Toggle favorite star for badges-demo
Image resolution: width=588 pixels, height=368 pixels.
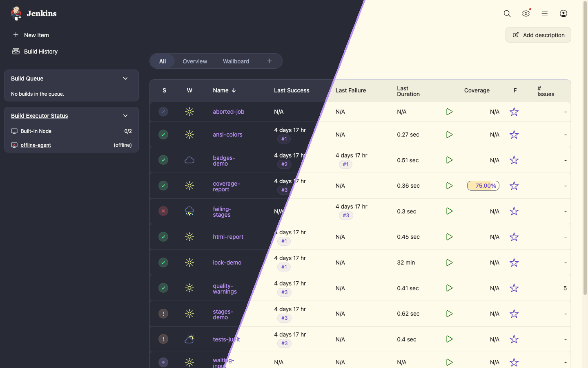(514, 160)
